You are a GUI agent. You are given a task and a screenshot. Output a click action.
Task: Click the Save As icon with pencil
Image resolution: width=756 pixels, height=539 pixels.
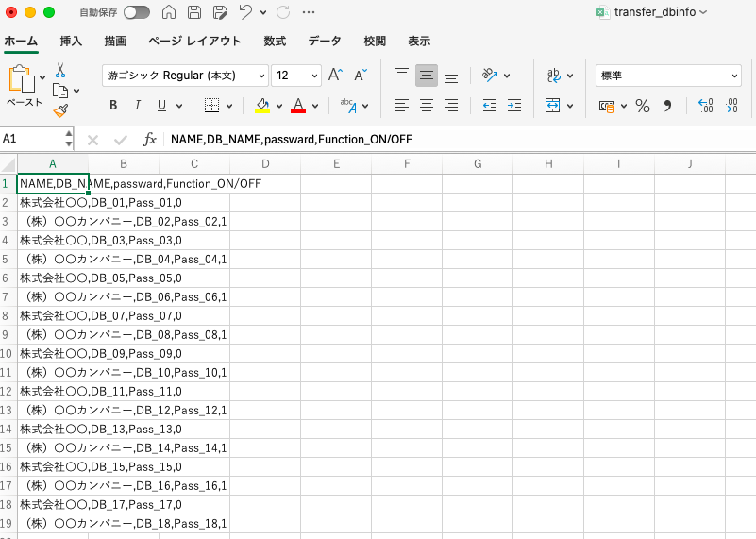[220, 12]
